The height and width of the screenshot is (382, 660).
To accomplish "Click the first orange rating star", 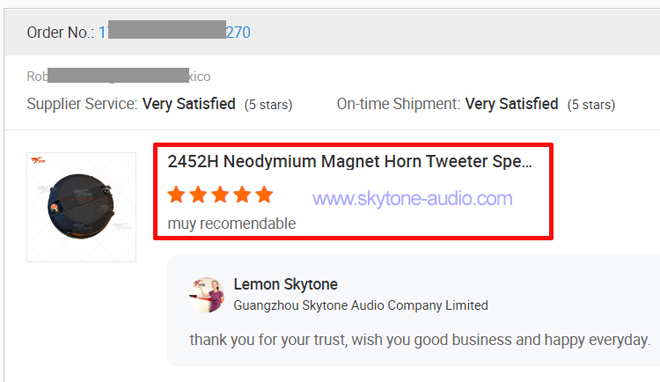I will click(176, 195).
